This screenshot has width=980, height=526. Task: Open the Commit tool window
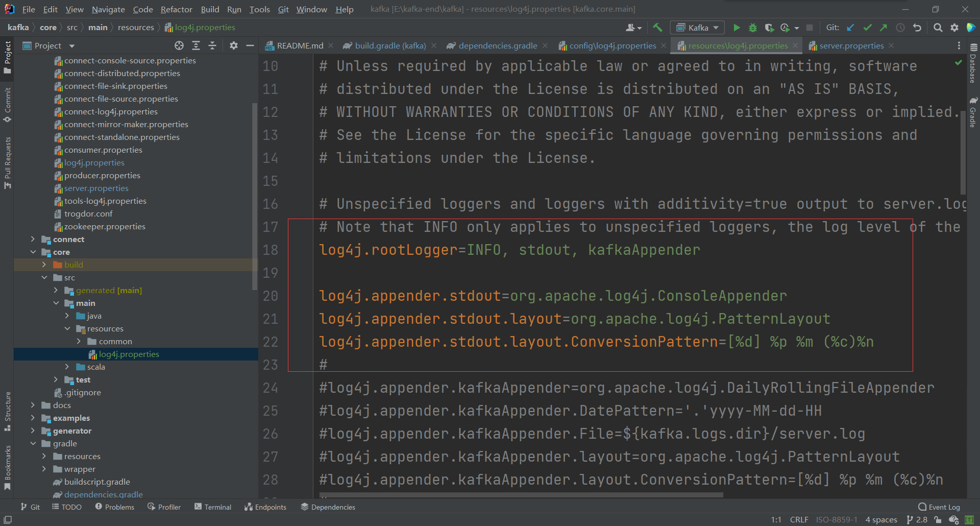click(x=7, y=104)
